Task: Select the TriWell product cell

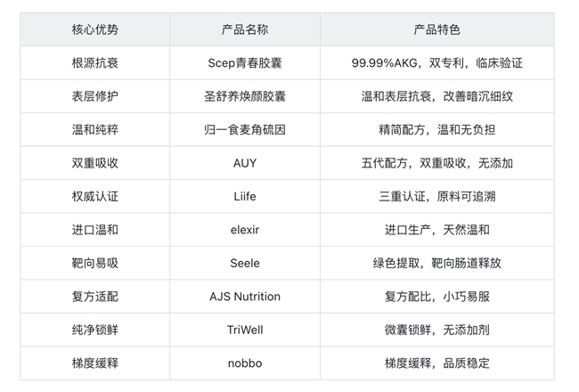Action: (x=244, y=330)
